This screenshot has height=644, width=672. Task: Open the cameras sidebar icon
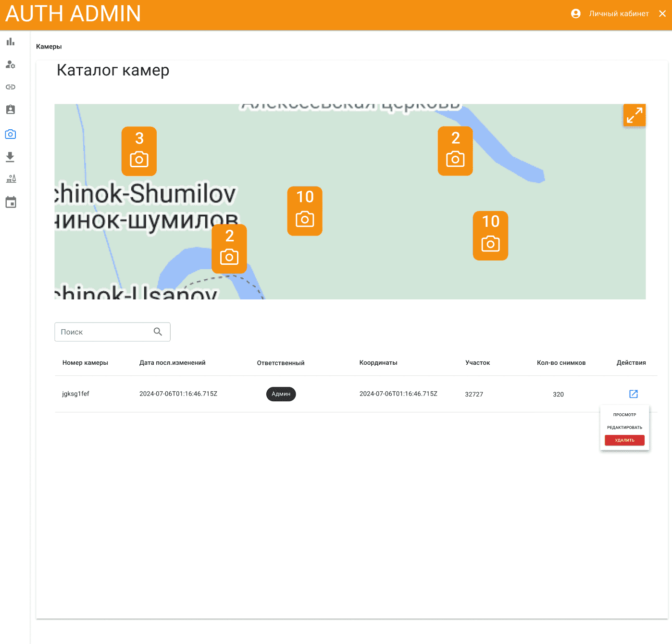(11, 134)
